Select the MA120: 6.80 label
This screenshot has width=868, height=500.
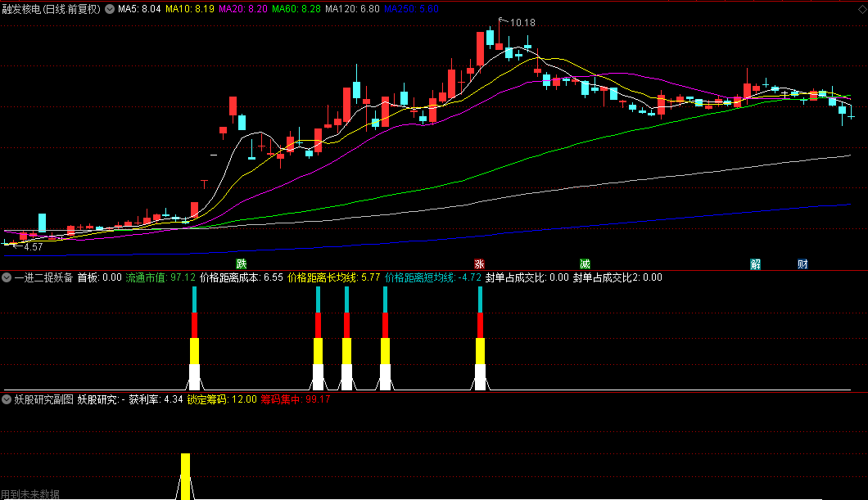(352, 9)
